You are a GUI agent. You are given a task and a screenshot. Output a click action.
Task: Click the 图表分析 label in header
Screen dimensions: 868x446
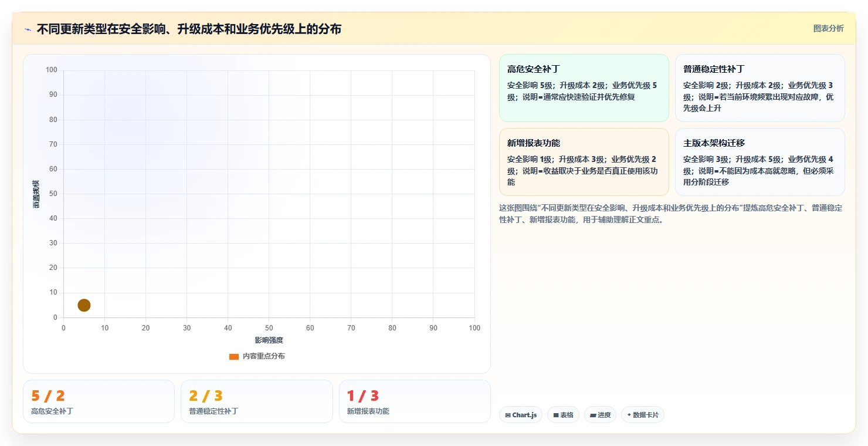[828, 28]
